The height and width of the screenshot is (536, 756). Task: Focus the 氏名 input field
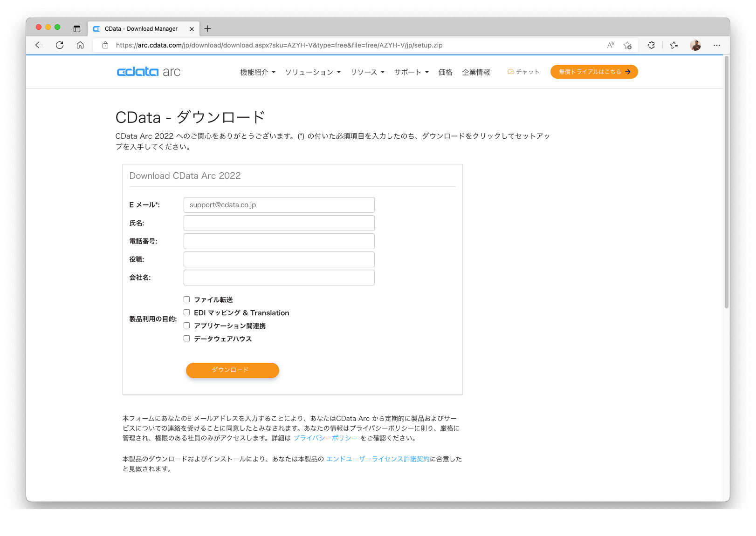point(279,223)
